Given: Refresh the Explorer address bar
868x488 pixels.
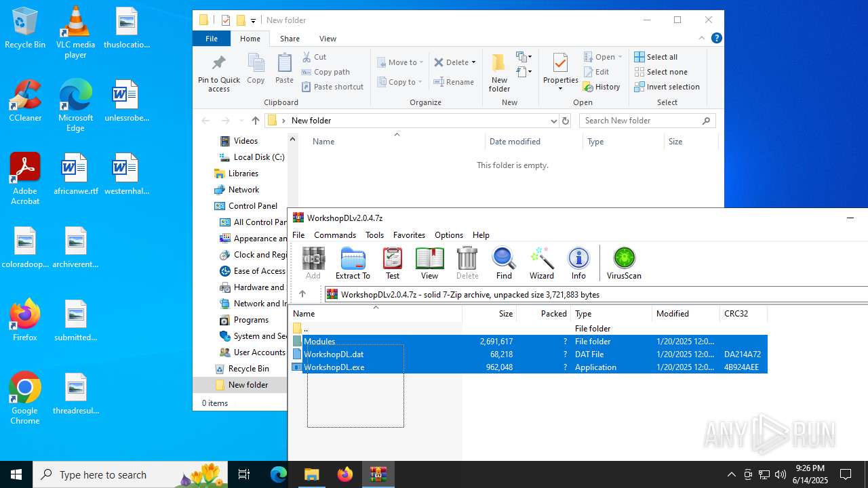Looking at the screenshot, I should [x=566, y=121].
